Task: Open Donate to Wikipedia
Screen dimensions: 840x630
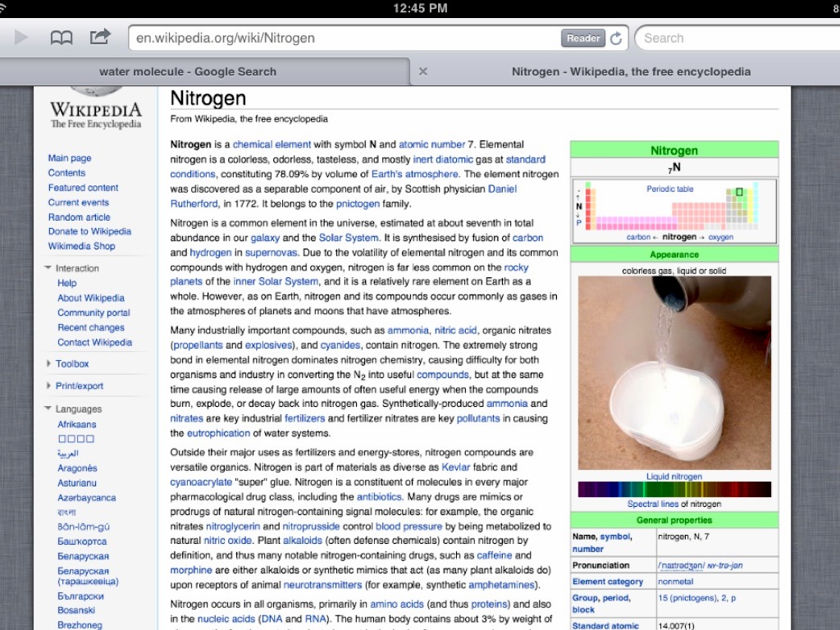Action: coord(89,231)
